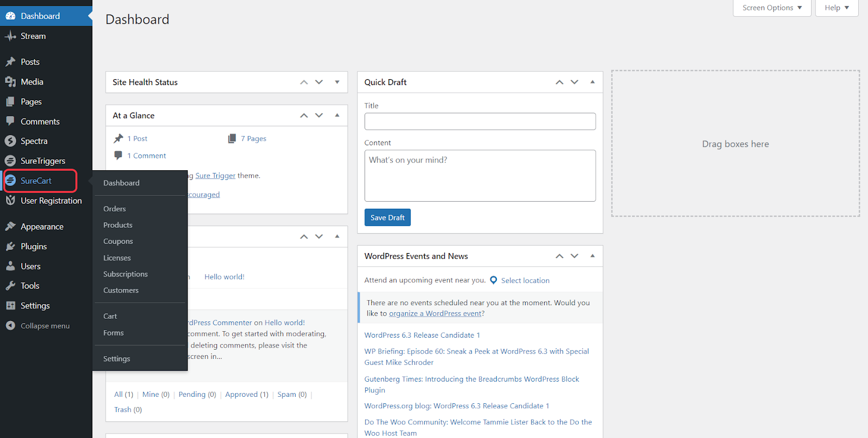This screenshot has height=438, width=868.
Task: Click the SureTriggers sidebar icon
Action: (10, 161)
